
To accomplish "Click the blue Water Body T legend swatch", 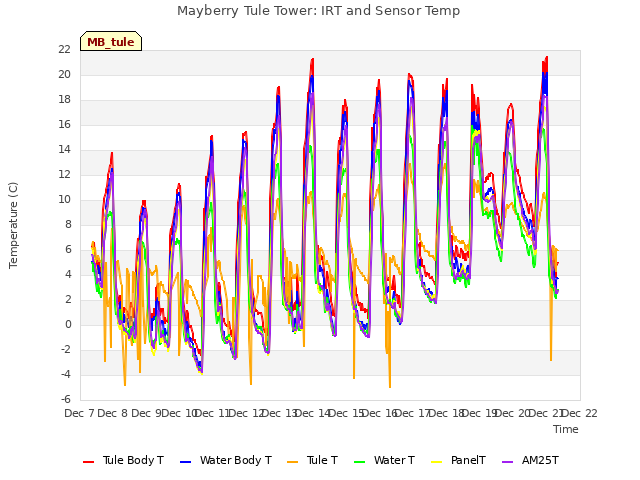I will [x=186, y=462].
